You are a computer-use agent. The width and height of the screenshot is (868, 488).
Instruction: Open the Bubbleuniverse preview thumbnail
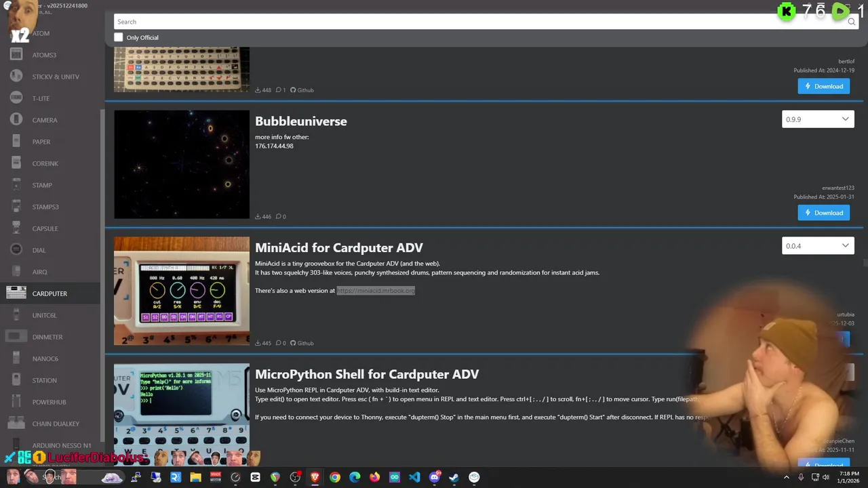pyautogui.click(x=182, y=165)
